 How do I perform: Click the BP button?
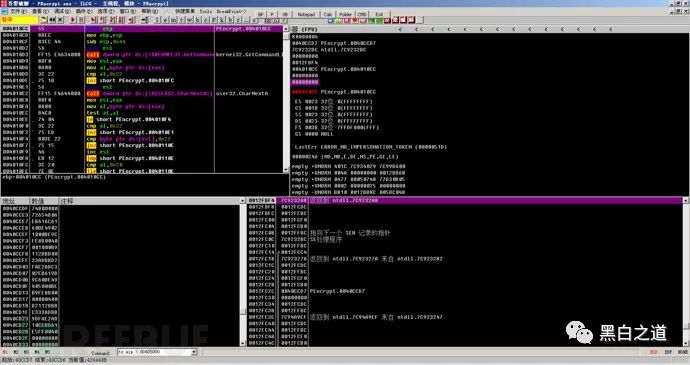click(261, 14)
